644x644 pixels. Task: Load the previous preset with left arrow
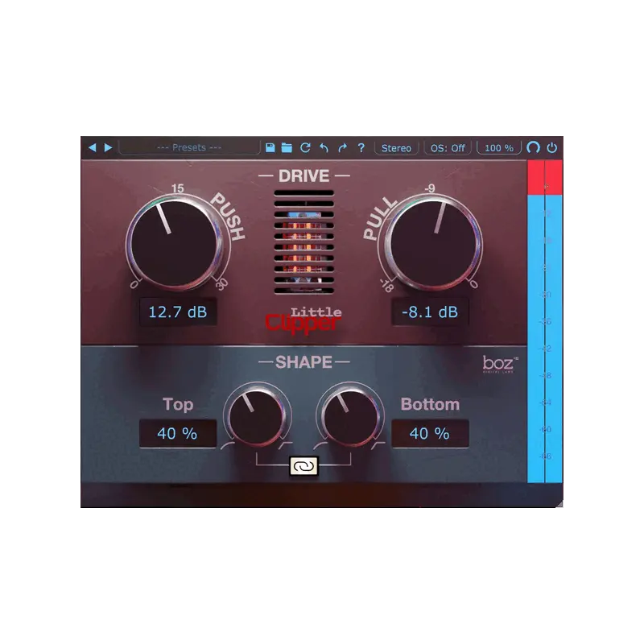[93, 147]
